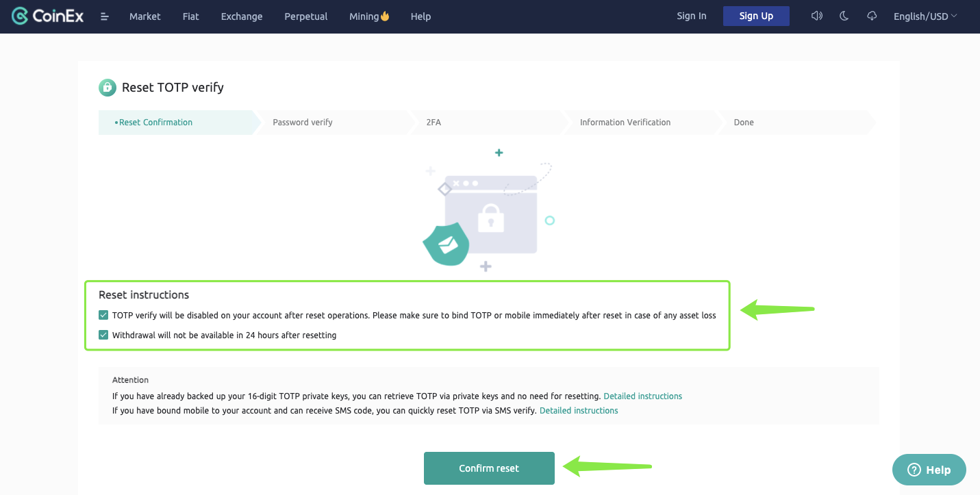Select the Password verify step
This screenshot has height=495, width=980.
(x=303, y=123)
